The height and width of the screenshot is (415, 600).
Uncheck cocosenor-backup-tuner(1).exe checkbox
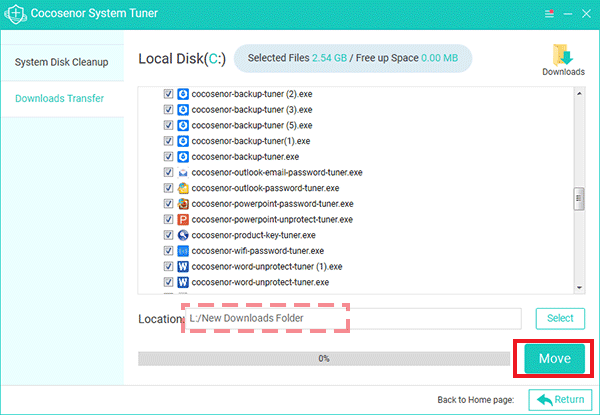(168, 141)
